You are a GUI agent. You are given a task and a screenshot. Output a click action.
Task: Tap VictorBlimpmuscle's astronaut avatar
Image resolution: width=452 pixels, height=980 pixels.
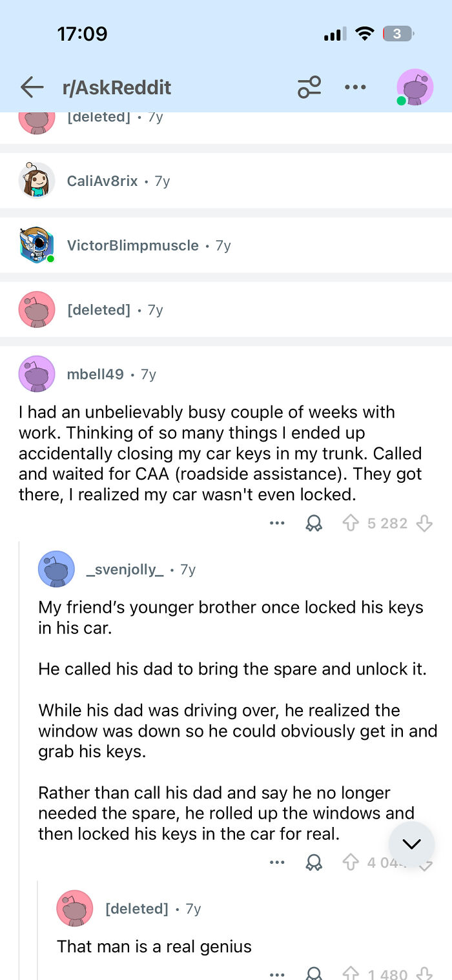[37, 245]
